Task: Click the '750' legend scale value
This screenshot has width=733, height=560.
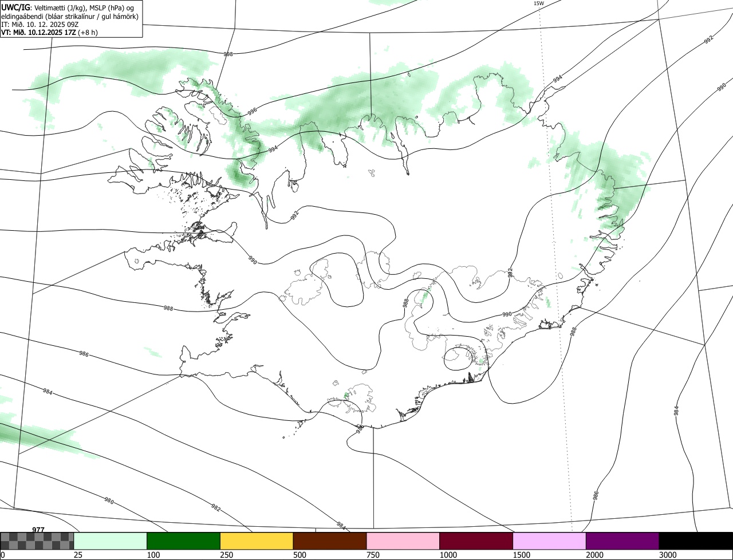Action: (x=373, y=555)
